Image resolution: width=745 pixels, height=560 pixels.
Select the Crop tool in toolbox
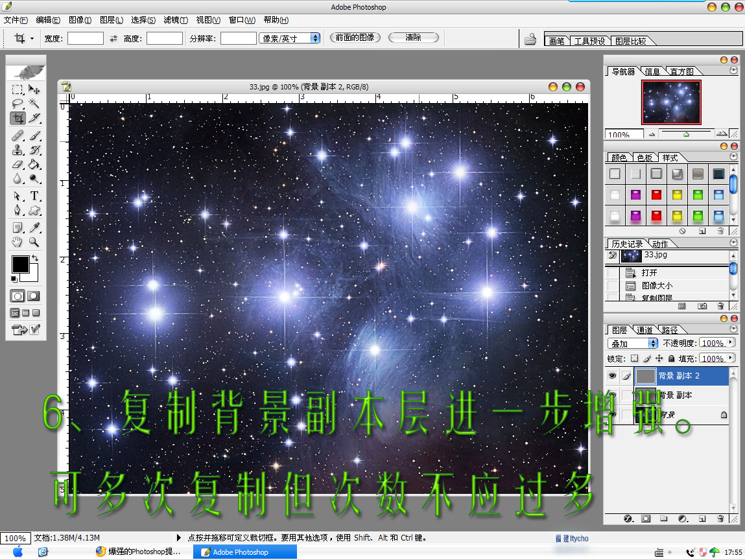18,118
